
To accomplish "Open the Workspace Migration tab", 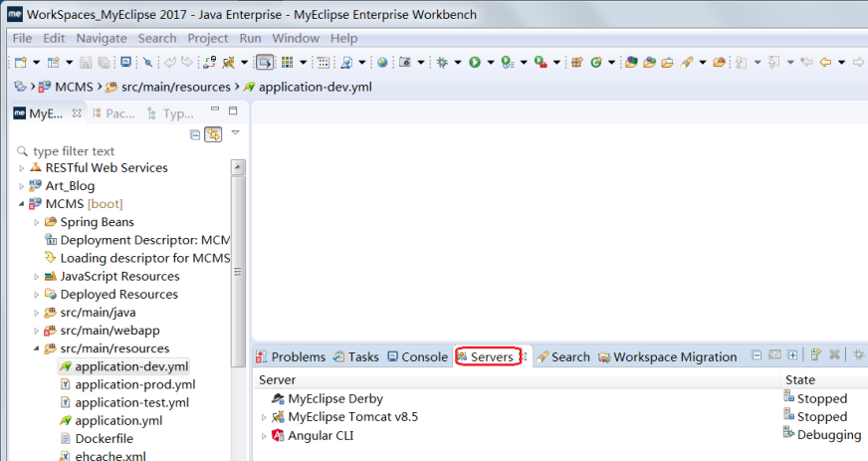I will point(668,357).
